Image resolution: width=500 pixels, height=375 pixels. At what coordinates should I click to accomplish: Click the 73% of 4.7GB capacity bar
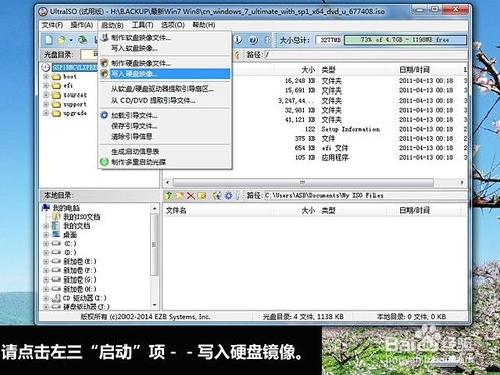pyautogui.click(x=405, y=40)
